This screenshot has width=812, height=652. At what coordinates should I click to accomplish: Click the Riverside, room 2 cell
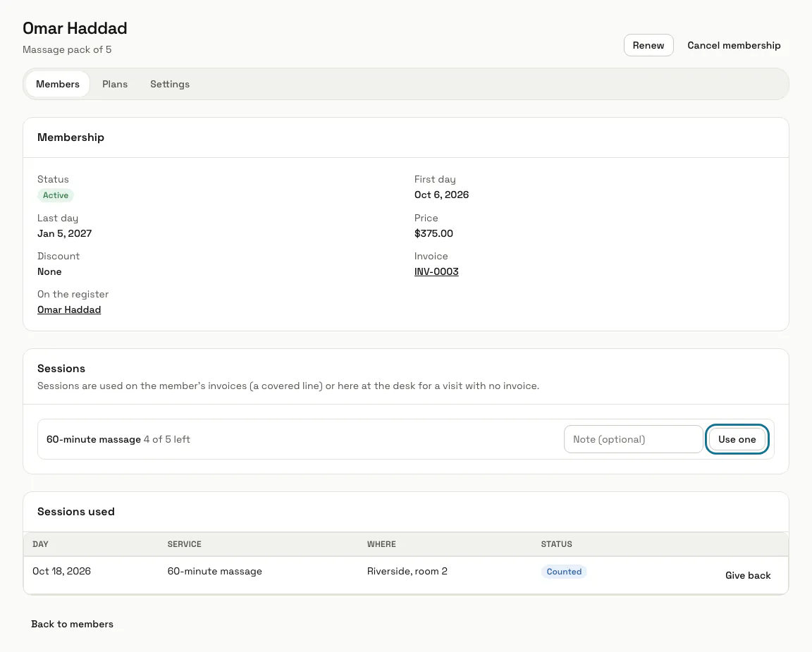click(407, 571)
